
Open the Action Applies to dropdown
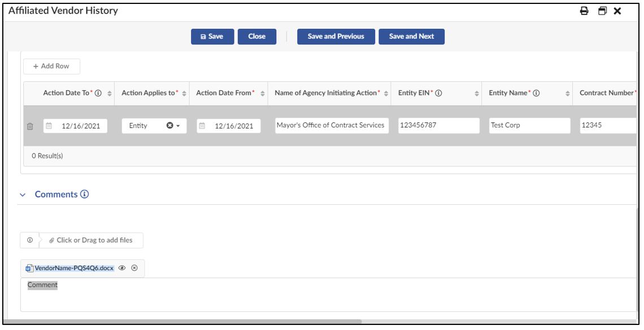(x=179, y=126)
